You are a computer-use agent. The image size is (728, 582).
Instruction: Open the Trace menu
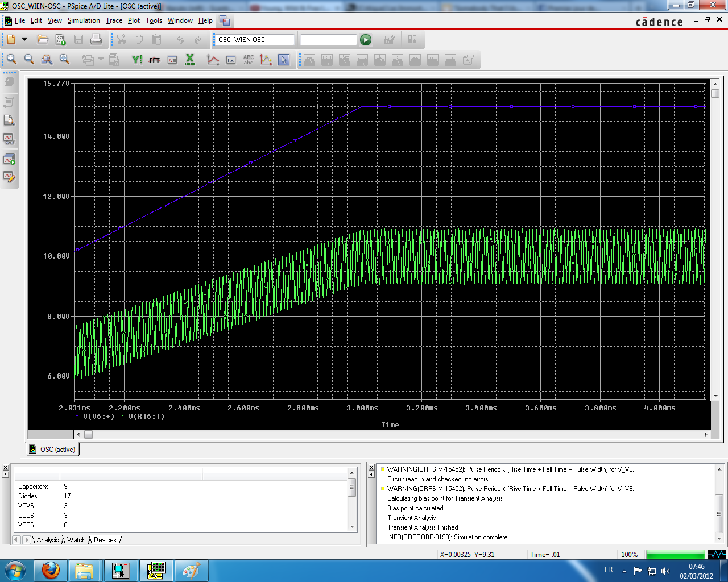click(x=114, y=20)
